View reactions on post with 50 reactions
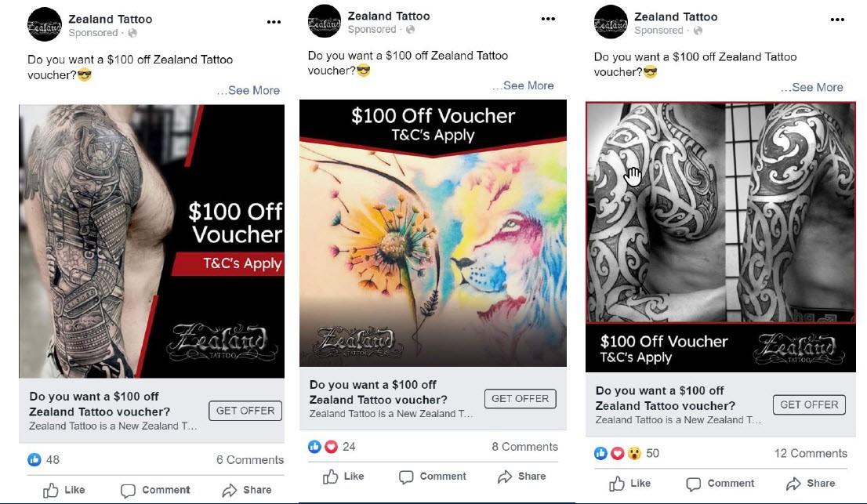 [626, 453]
